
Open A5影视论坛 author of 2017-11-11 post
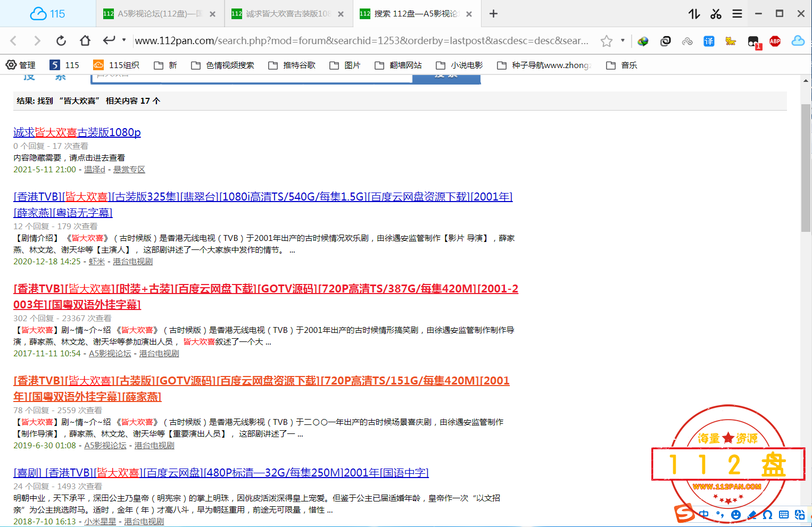[110, 353]
